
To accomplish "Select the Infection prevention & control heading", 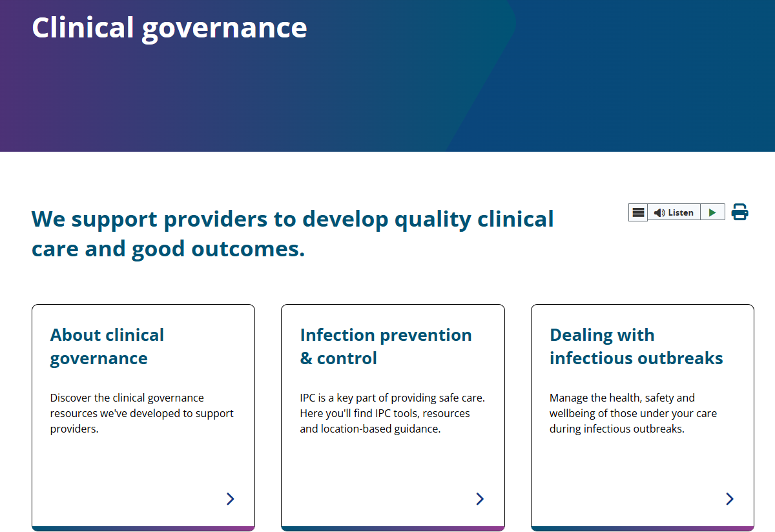I will click(386, 346).
